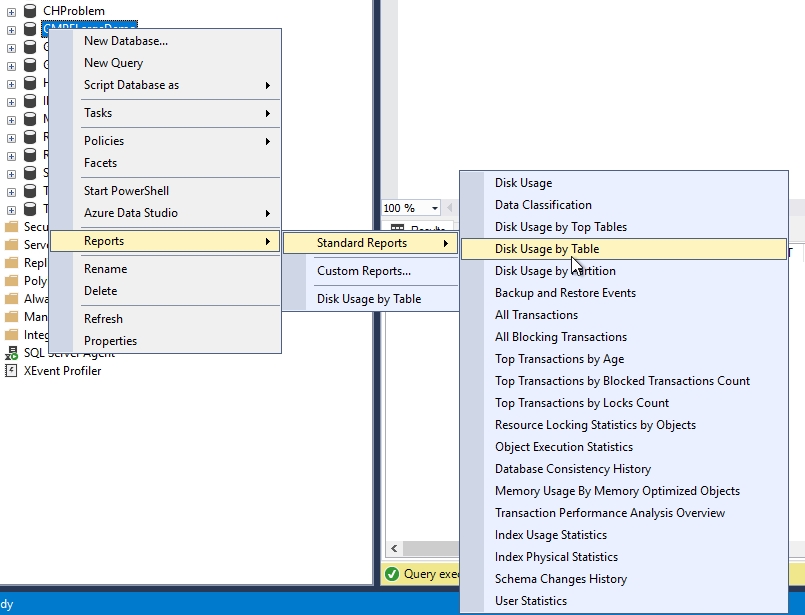Click Refresh to reload the database
This screenshot has height=615, width=805.
(105, 318)
